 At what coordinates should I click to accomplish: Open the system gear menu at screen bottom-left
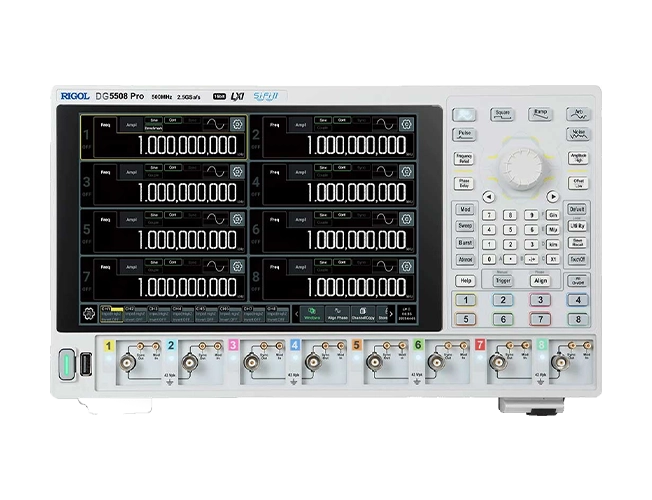89,314
